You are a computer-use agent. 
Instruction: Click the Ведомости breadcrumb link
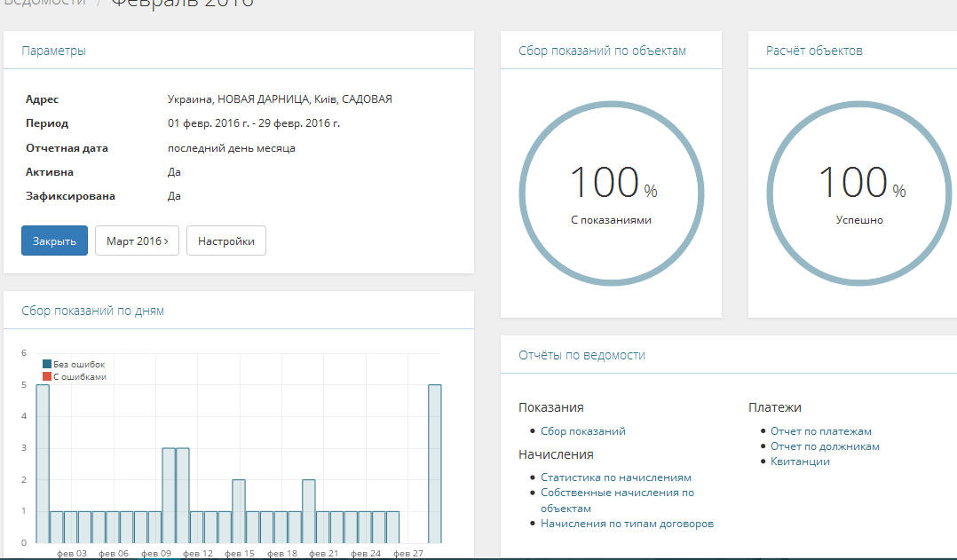coord(44,3)
